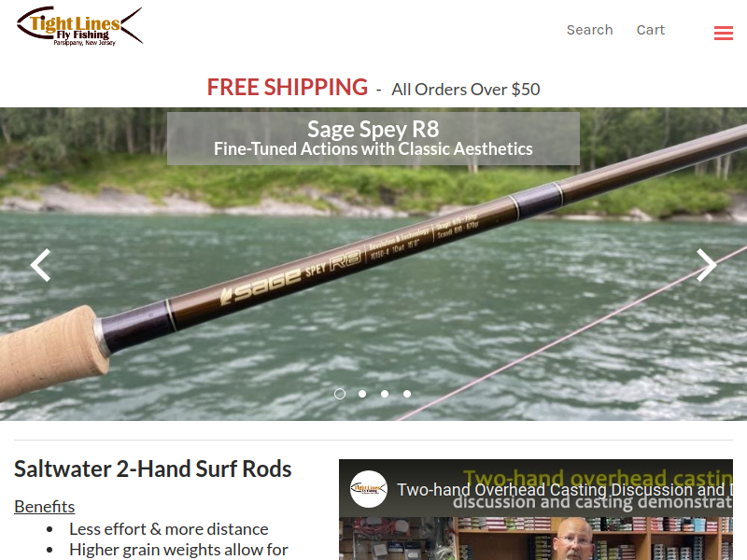Click the underlined Benefits text
Screen dimensions: 747x560
[44, 507]
